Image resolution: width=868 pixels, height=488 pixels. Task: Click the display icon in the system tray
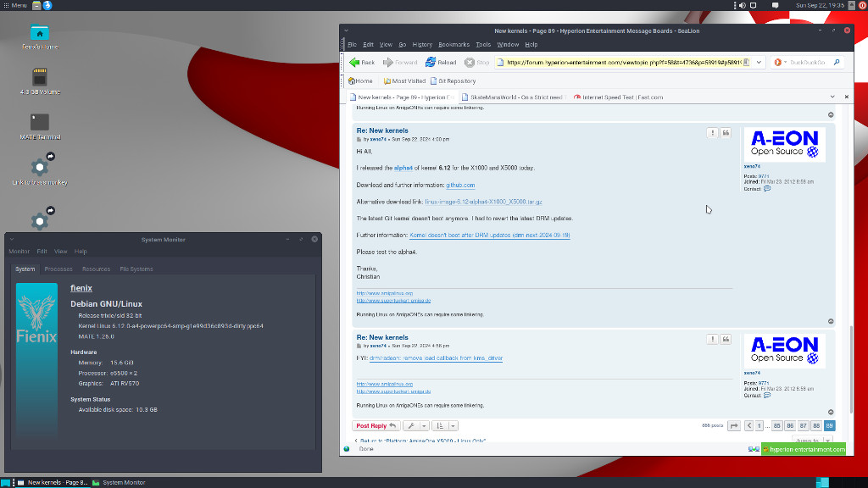(754, 6)
